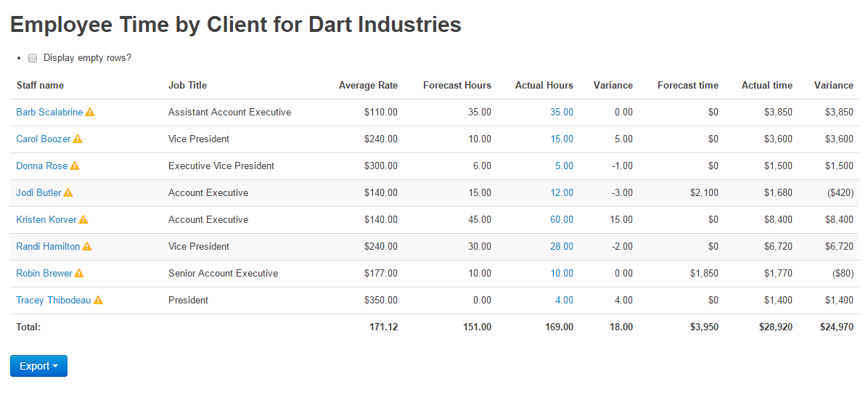Select the Assistant Account Executive job title
This screenshot has height=408, width=868.
(x=230, y=112)
